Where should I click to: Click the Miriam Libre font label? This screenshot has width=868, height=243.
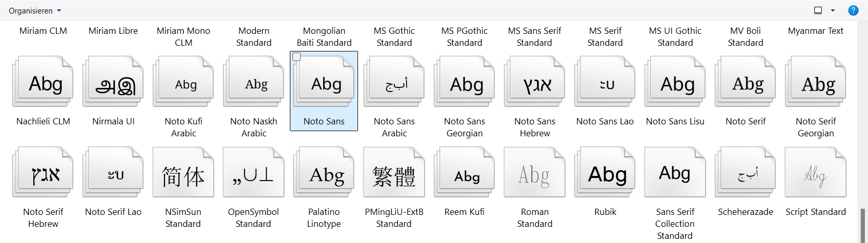point(113,31)
